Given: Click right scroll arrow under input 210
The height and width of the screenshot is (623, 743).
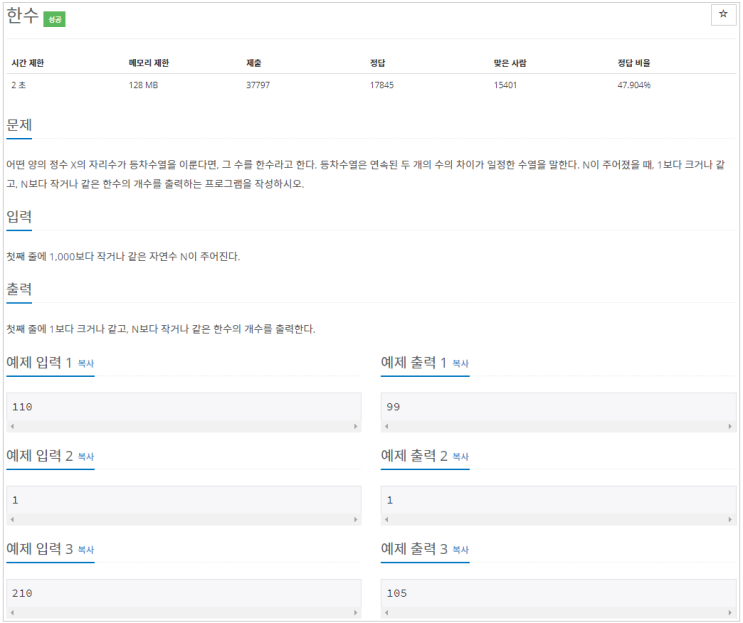Looking at the screenshot, I should tap(355, 613).
